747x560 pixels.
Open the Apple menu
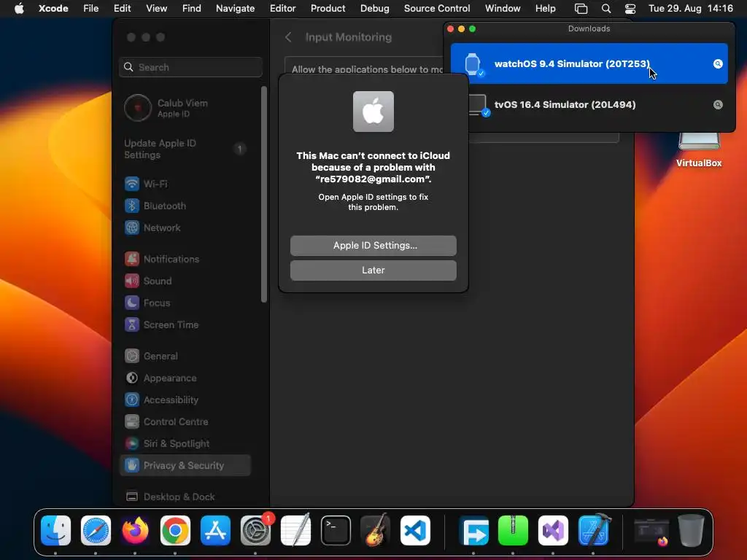[x=19, y=9]
